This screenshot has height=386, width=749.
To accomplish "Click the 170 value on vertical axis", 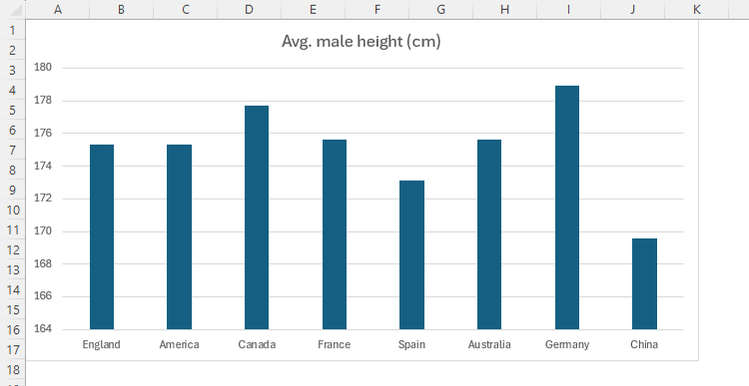I will tap(43, 231).
